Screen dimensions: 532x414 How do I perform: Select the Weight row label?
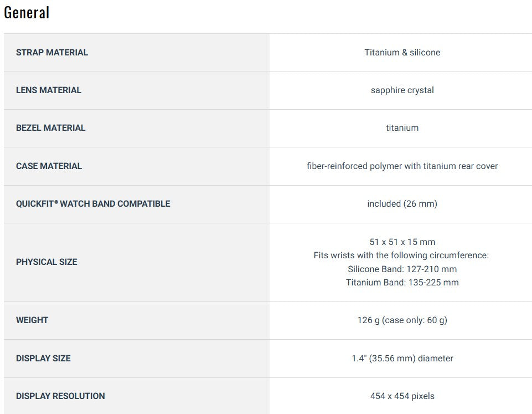(32, 320)
